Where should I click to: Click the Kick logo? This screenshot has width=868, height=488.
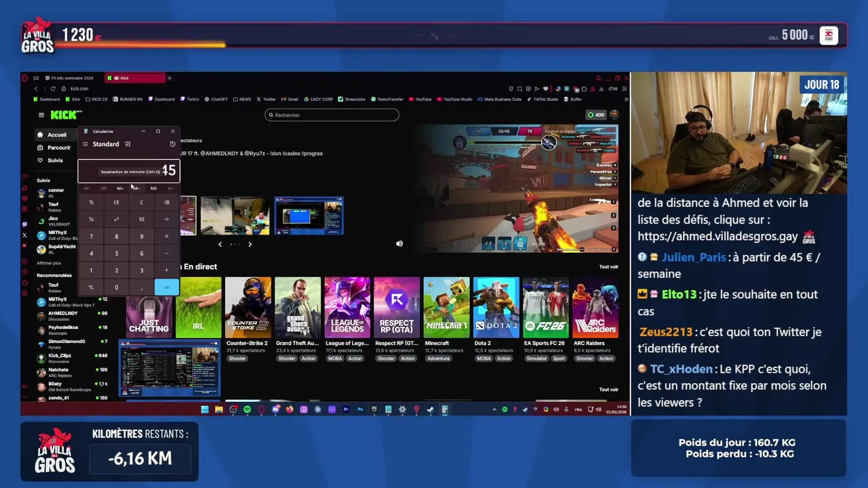coord(66,115)
